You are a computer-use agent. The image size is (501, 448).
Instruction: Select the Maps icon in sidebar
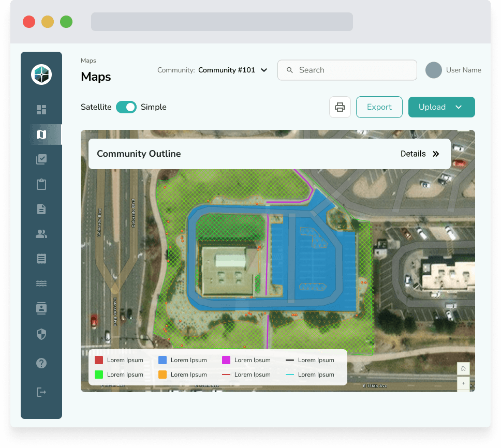coord(41,135)
